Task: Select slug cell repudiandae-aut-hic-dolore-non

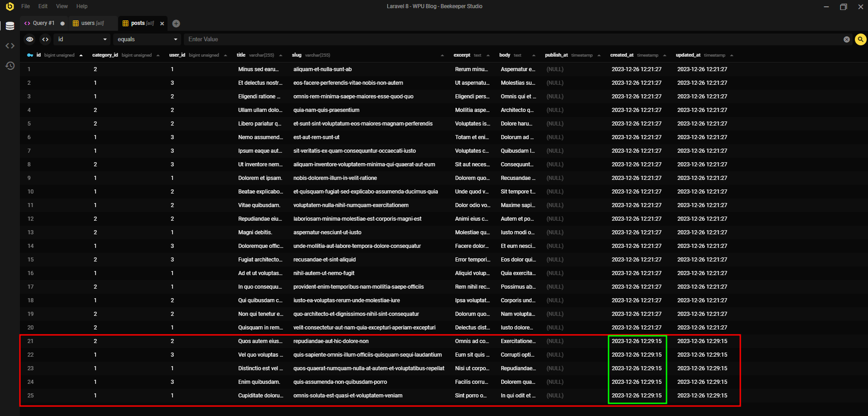Action: click(331, 341)
